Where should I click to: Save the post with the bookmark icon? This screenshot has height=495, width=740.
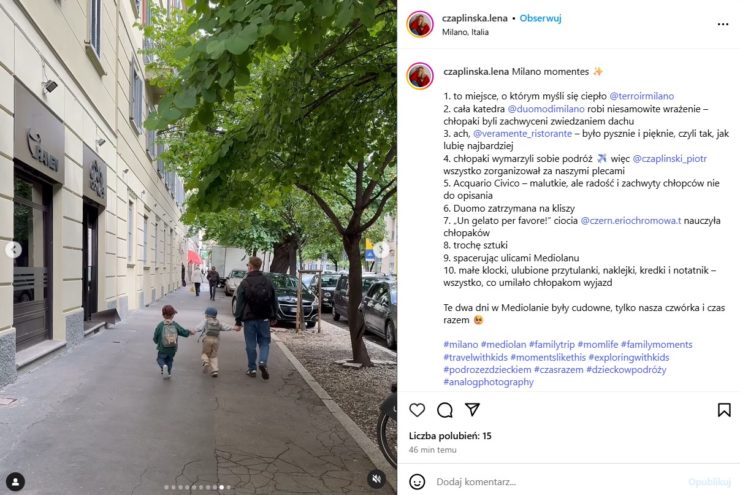tap(724, 410)
